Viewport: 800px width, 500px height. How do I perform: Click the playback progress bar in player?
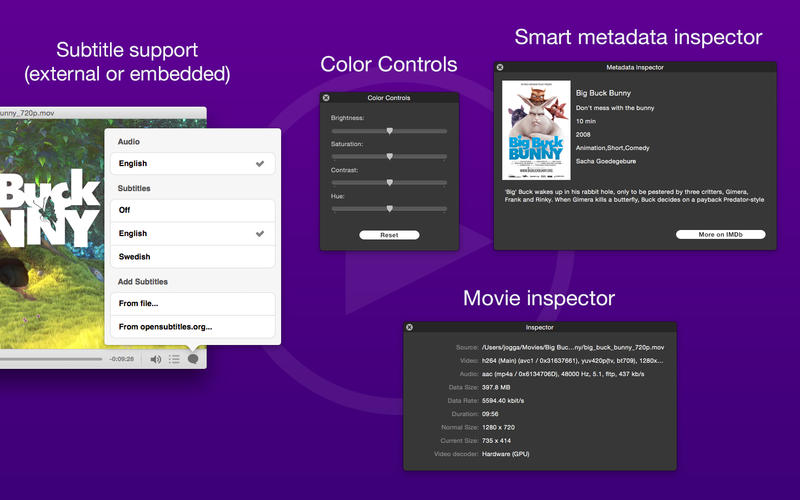pyautogui.click(x=51, y=359)
